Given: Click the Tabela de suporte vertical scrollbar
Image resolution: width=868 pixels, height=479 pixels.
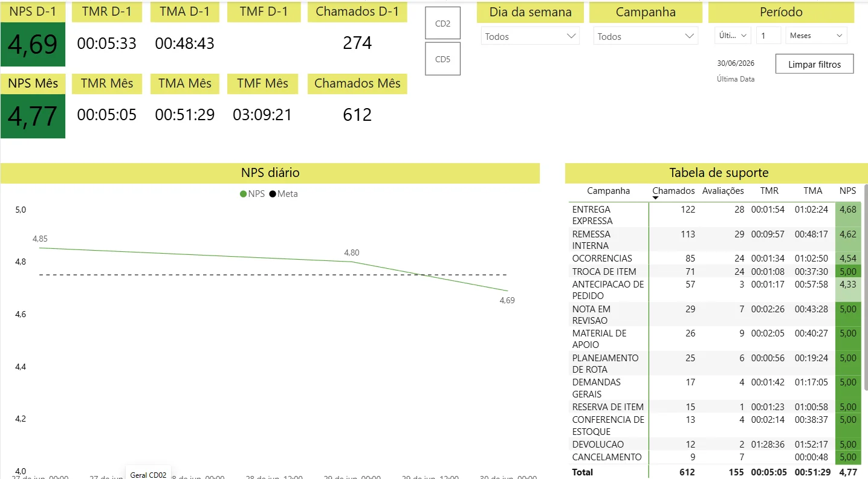Looking at the screenshot, I should tap(866, 287).
